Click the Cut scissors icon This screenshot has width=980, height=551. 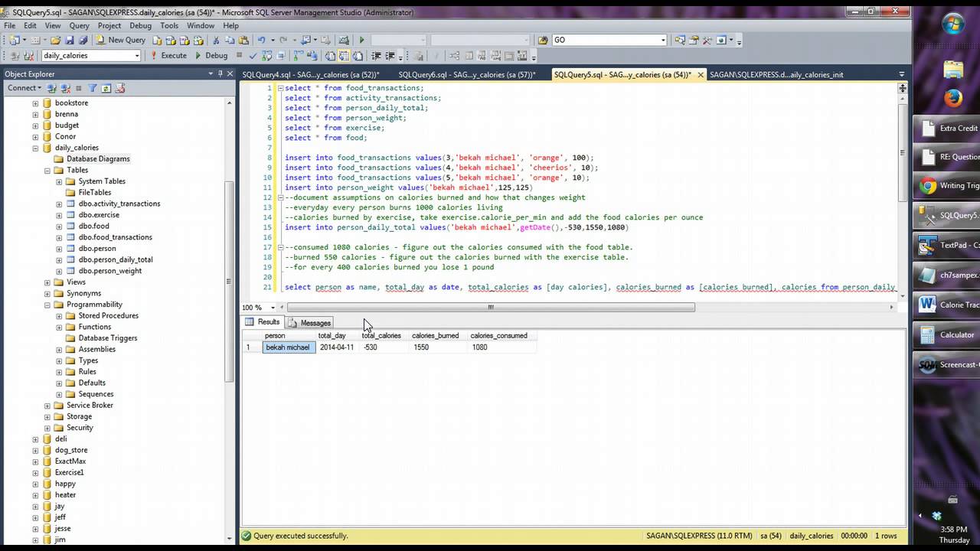(x=217, y=40)
